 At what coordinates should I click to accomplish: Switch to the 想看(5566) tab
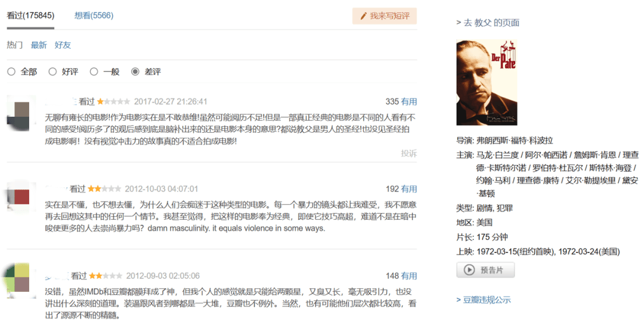coord(94,15)
